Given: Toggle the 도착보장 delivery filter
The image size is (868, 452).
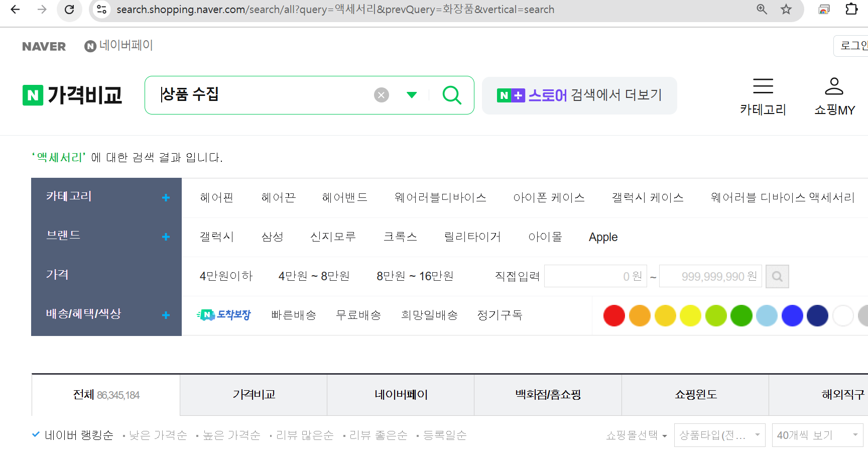Looking at the screenshot, I should pos(224,315).
